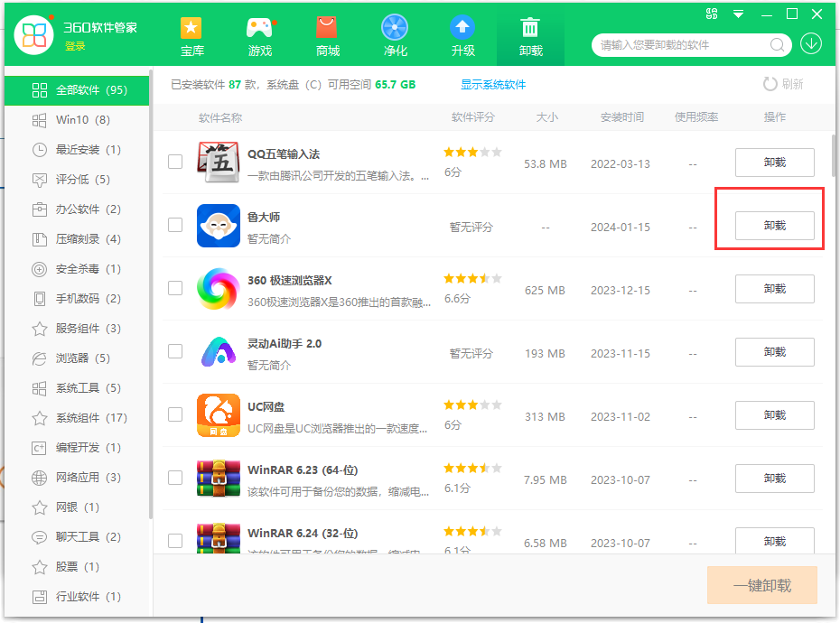
Task: Click the 网银 star icon
Action: click(x=40, y=507)
